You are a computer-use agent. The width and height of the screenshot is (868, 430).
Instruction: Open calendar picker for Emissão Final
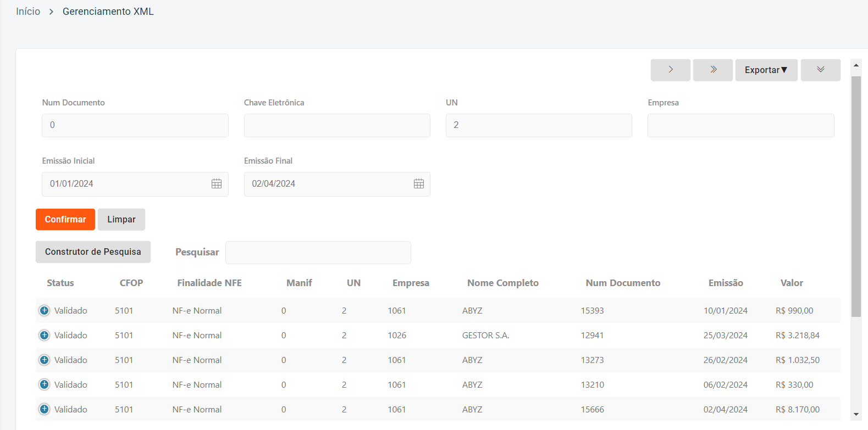click(x=419, y=184)
